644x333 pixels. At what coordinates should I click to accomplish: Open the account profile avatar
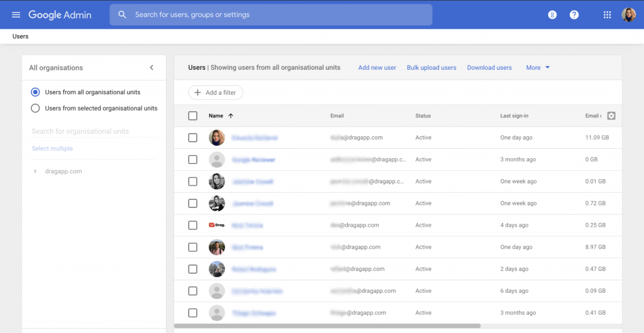click(628, 14)
